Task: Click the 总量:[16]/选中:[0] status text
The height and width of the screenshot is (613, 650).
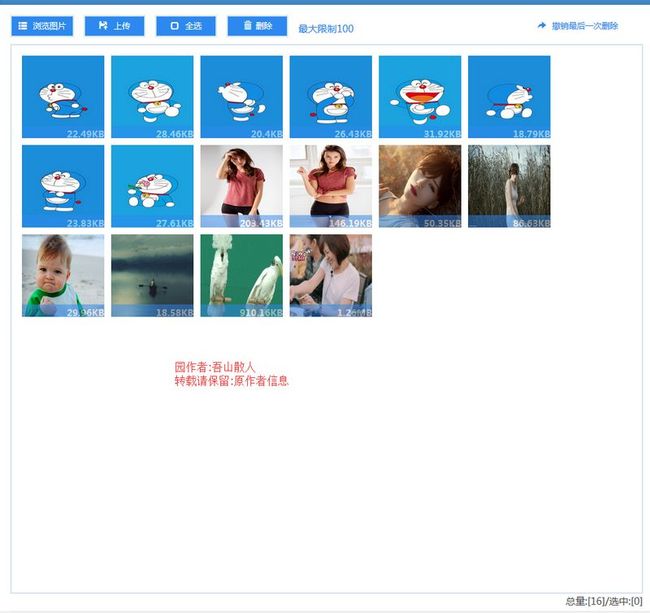Action: tap(604, 601)
